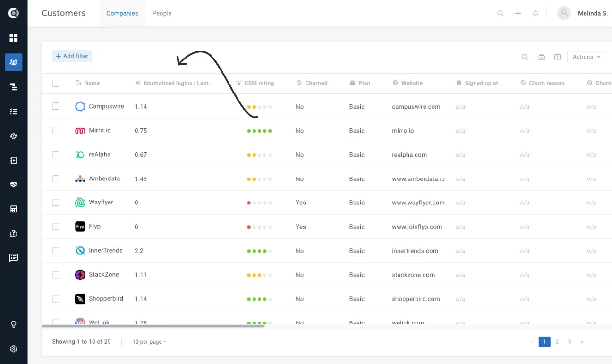Viewport: 612px width, 364px height.
Task: Open the notifications bell
Action: [535, 13]
